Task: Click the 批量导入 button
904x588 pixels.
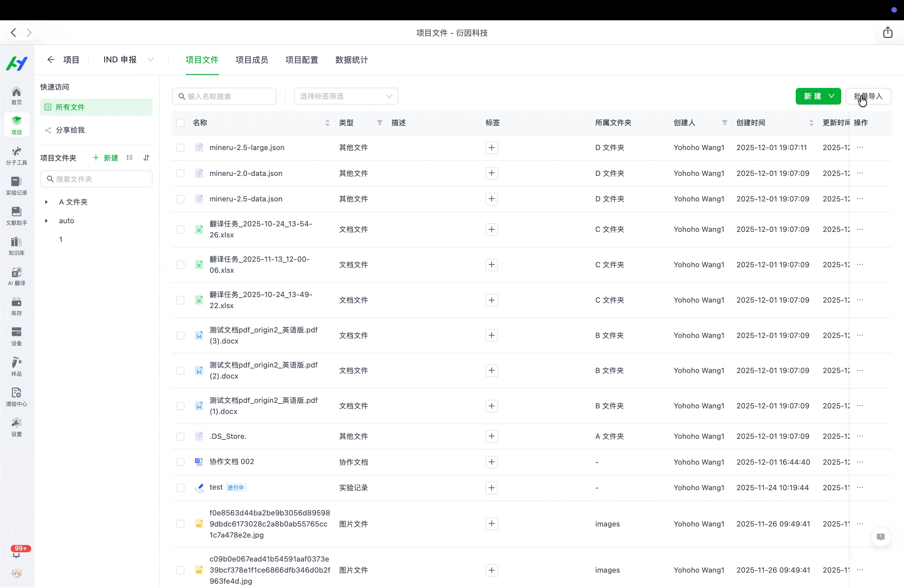Action: point(868,96)
